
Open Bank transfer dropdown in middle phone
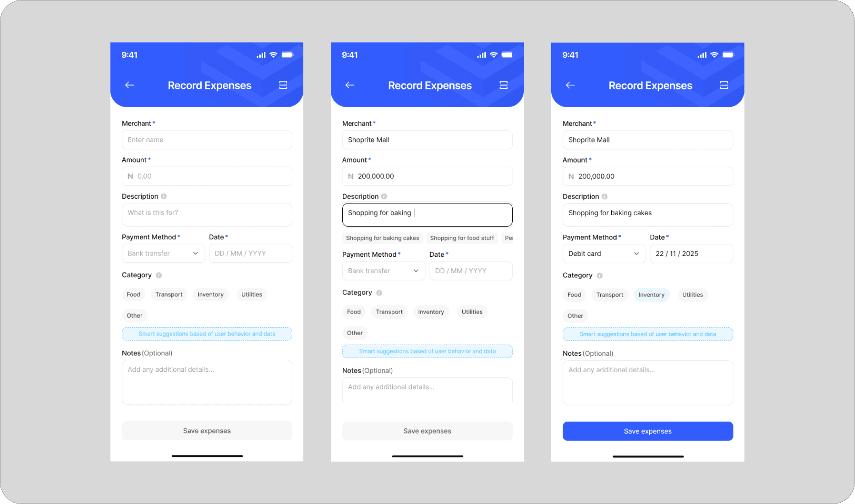[x=384, y=271]
